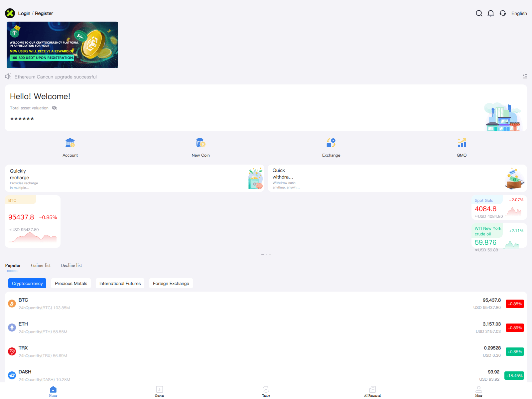This screenshot has width=532, height=399.
Task: Contact support via the headset icon
Action: (x=502, y=13)
